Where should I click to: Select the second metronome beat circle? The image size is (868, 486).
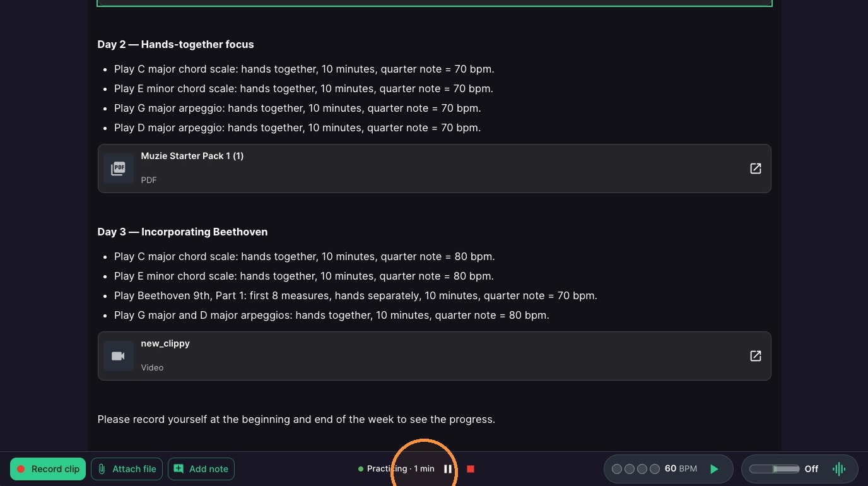[x=630, y=469]
